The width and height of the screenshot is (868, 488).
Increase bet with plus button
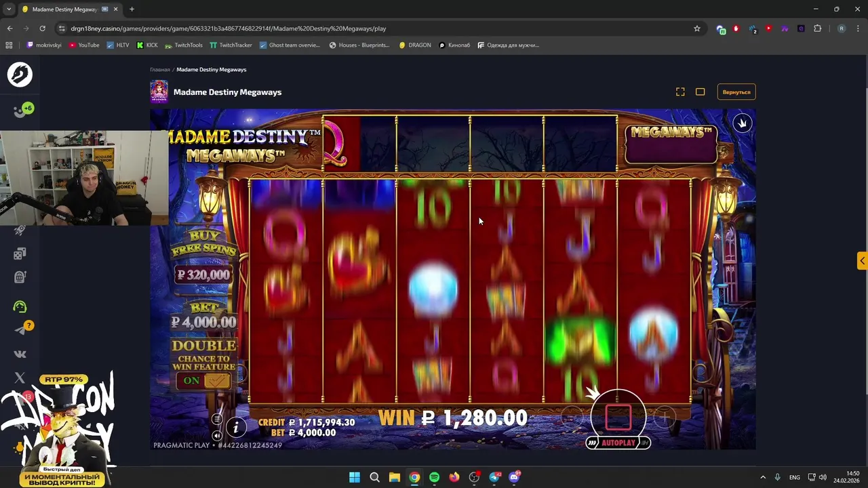coord(665,418)
